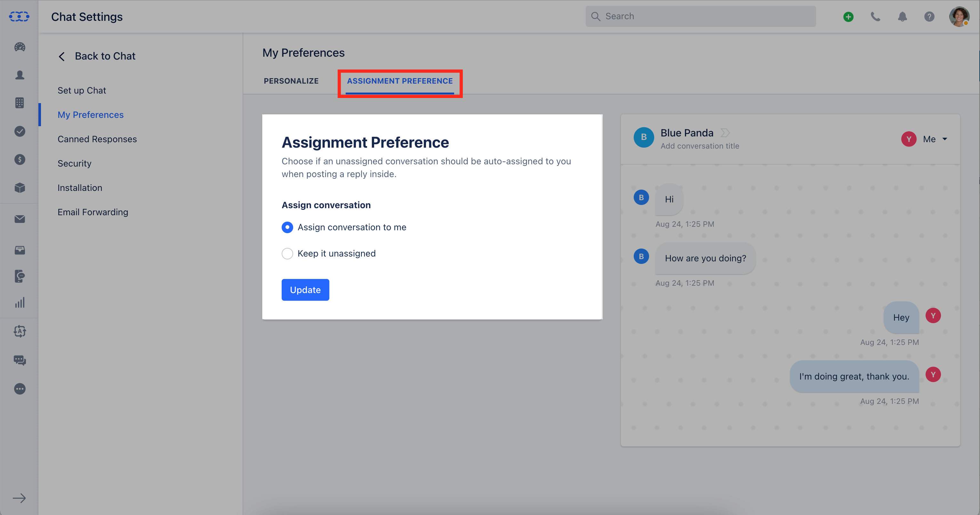This screenshot has height=515, width=980.
Task: Select Assign conversation to me radio
Action: pyautogui.click(x=287, y=227)
